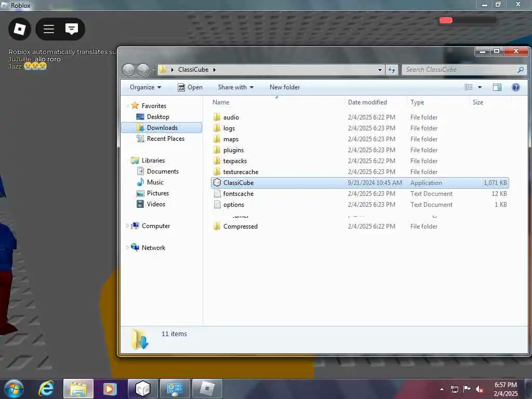532x399 pixels.
Task: Open Windows Explorer taskbar button
Action: (x=78, y=389)
